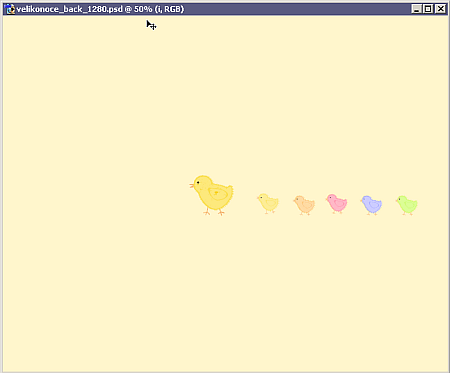Click the small yellow chick behind the hen
450x373 pixels.
pyautogui.click(x=268, y=203)
